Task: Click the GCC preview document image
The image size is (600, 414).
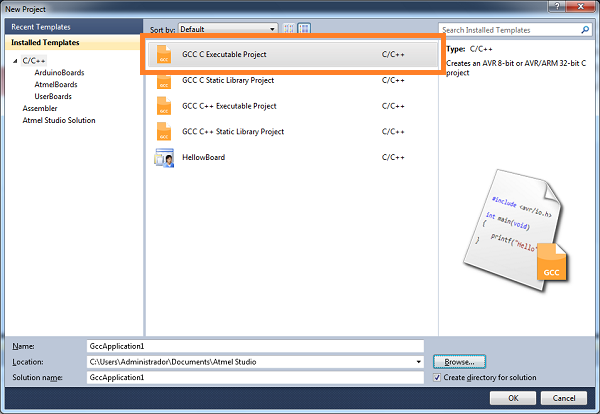Action: tap(516, 230)
